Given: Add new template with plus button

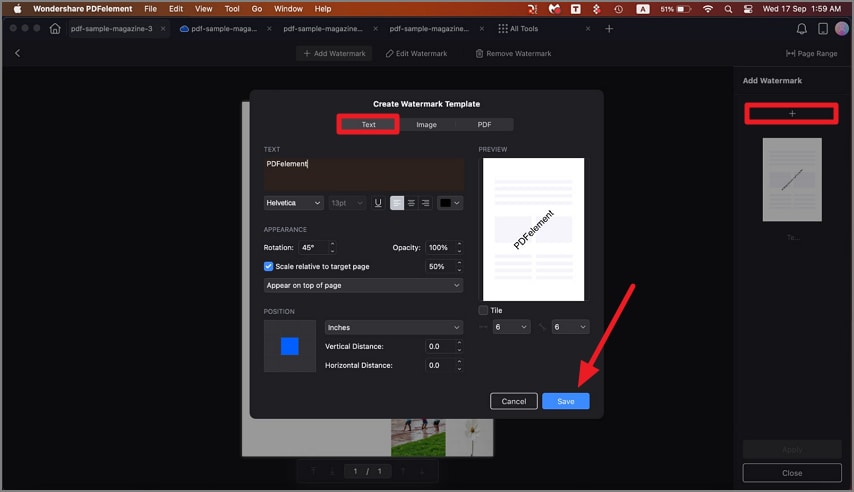Looking at the screenshot, I should 792,113.
